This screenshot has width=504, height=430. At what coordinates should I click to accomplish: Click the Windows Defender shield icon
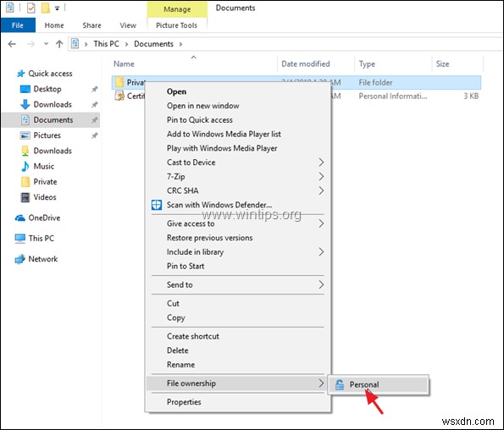(157, 205)
